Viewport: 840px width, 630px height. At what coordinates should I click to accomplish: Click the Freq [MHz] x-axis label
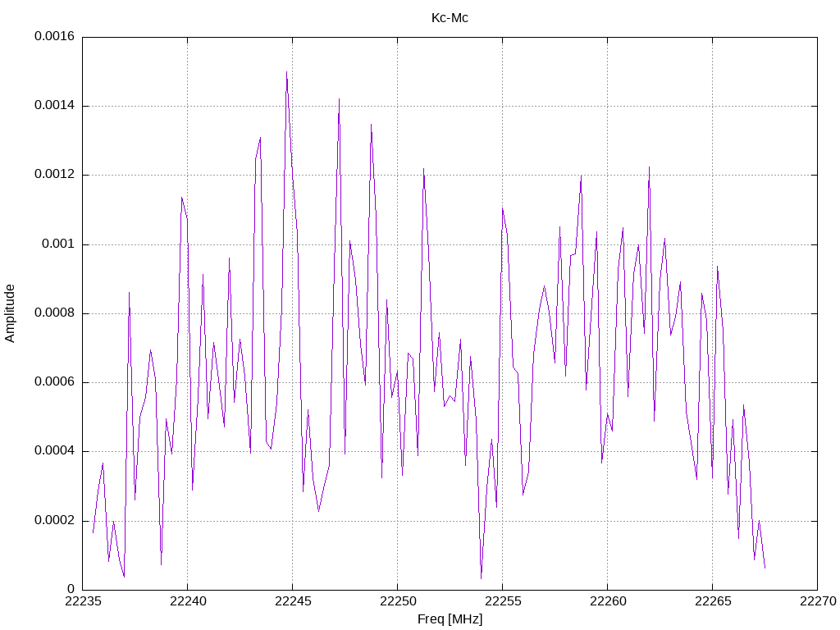[x=450, y=619]
